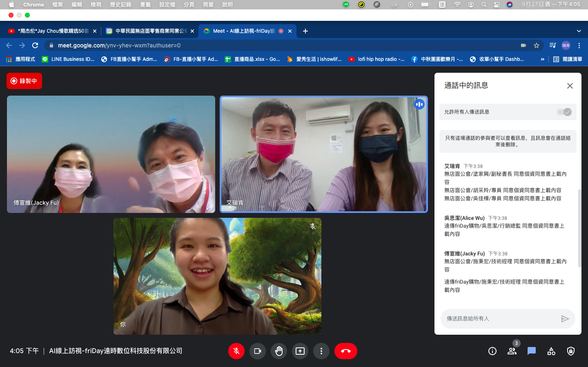
Task: Open the more options three-dot menu
Action: click(321, 351)
